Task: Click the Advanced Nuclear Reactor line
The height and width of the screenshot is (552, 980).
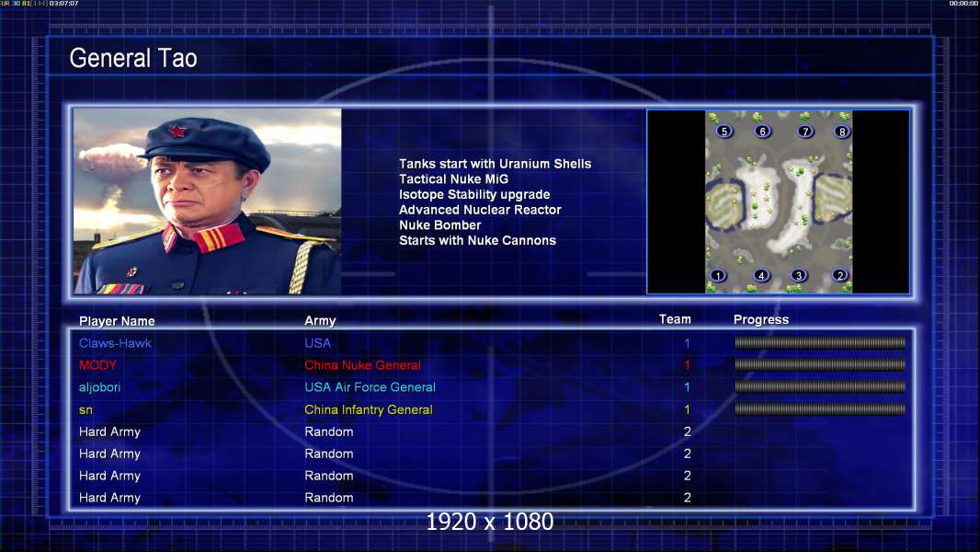Action: click(480, 210)
